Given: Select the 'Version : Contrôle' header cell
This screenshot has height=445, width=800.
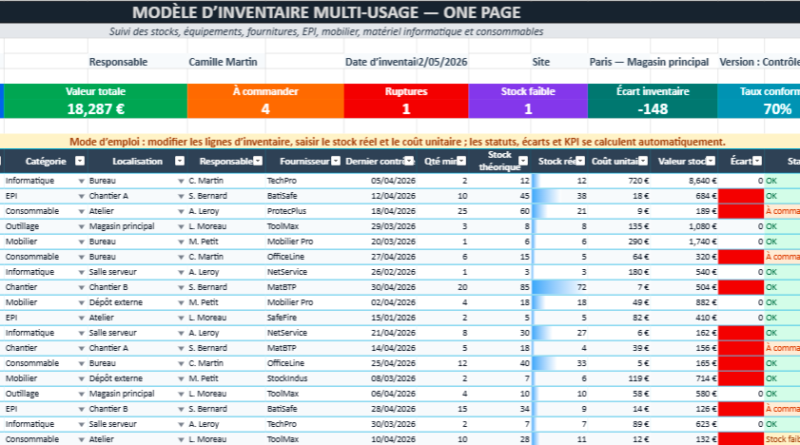Looking at the screenshot, I should click(759, 62).
